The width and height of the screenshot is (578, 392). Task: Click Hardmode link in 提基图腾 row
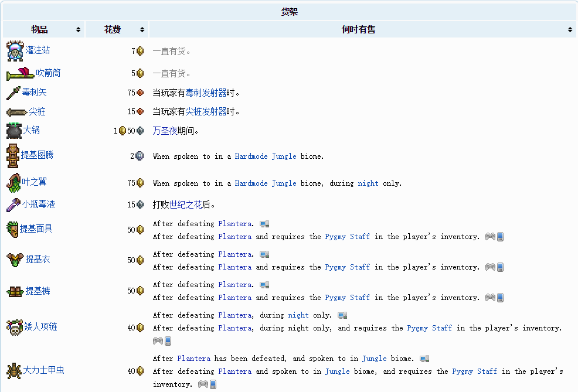click(x=251, y=156)
